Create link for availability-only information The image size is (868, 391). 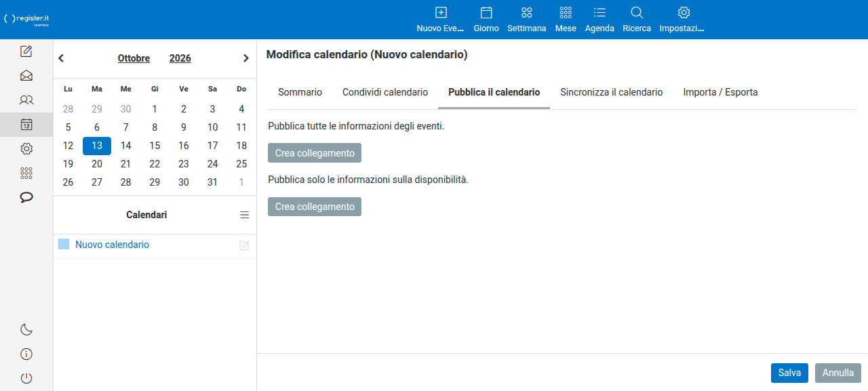point(315,207)
